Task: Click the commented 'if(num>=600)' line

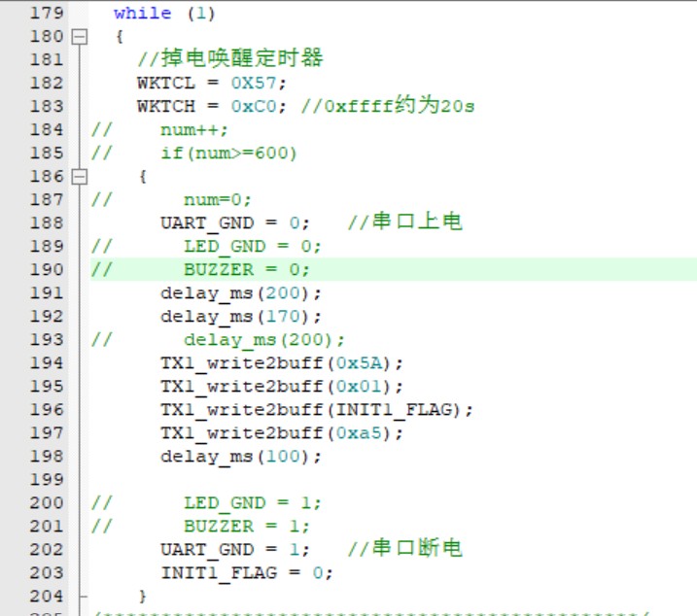Action: point(228,154)
